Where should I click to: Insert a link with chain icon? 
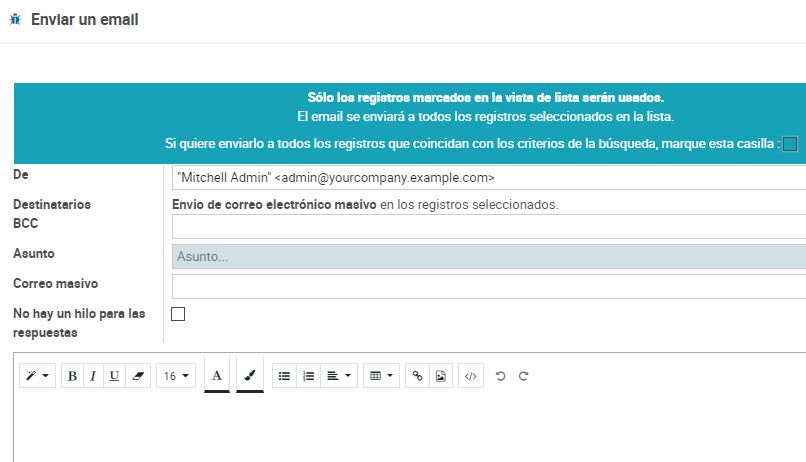pos(418,376)
